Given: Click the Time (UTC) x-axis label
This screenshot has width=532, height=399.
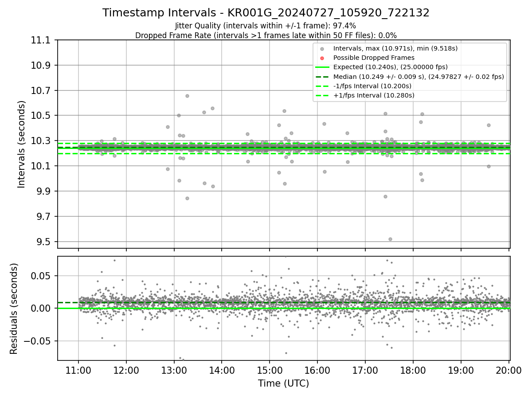Looking at the screenshot, I should [283, 383].
